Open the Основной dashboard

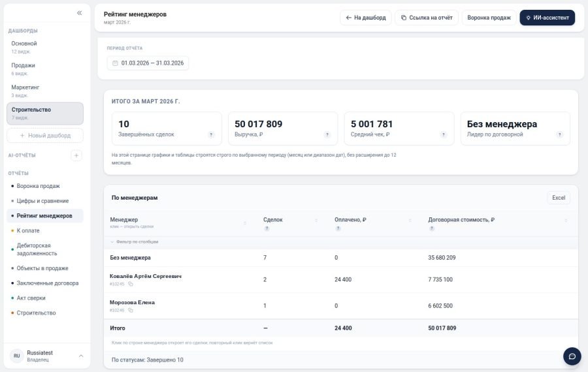[45, 47]
